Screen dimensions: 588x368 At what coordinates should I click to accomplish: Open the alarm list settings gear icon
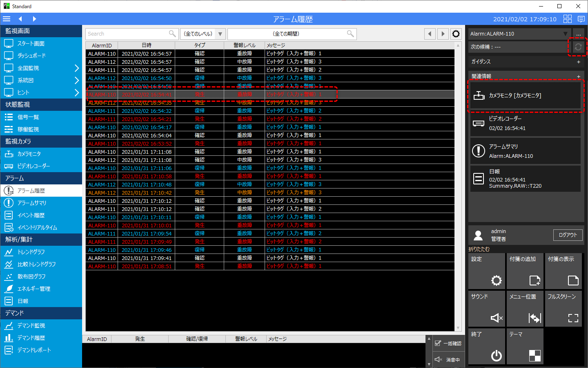(x=456, y=34)
